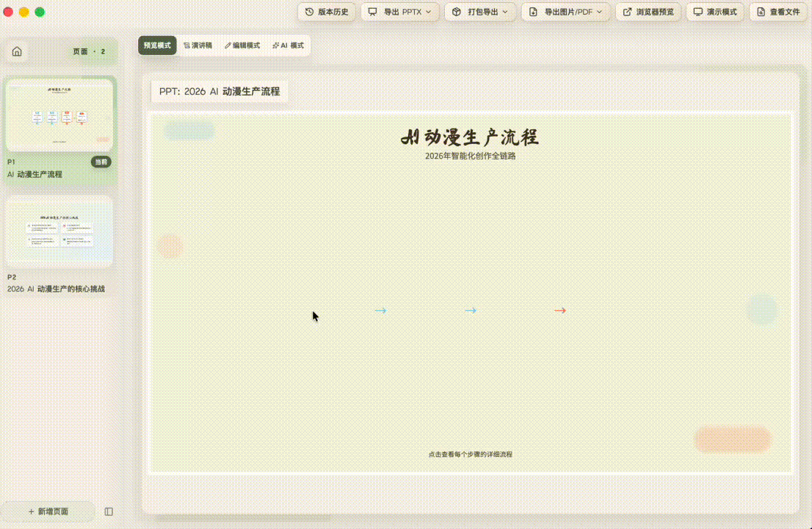
Task: Switch to 预览模式 tab
Action: (157, 46)
